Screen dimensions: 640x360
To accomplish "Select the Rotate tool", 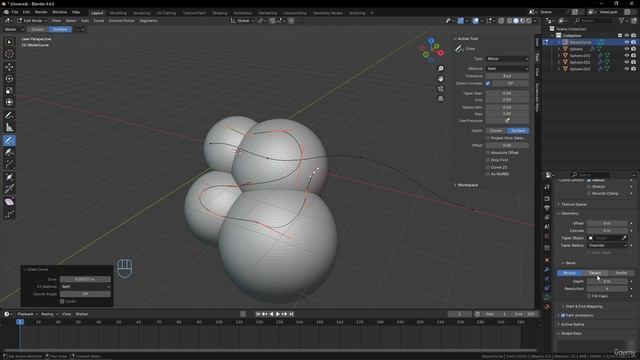I will [9, 79].
